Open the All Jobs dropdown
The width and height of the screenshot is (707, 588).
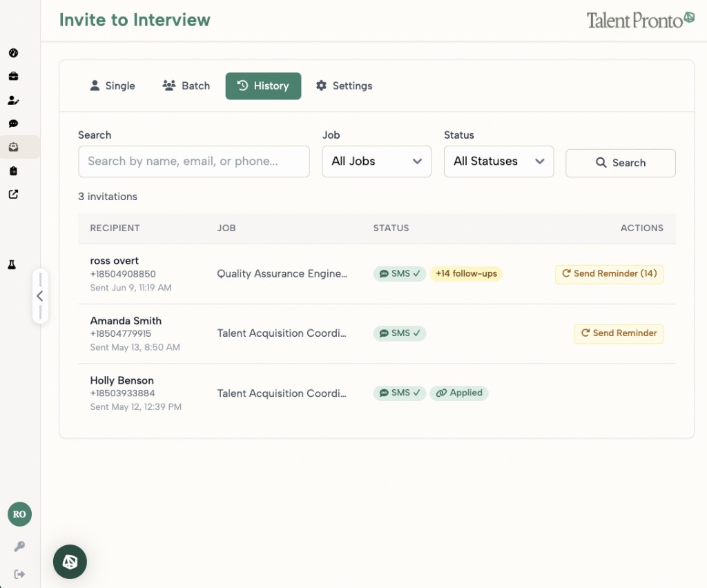(x=376, y=161)
